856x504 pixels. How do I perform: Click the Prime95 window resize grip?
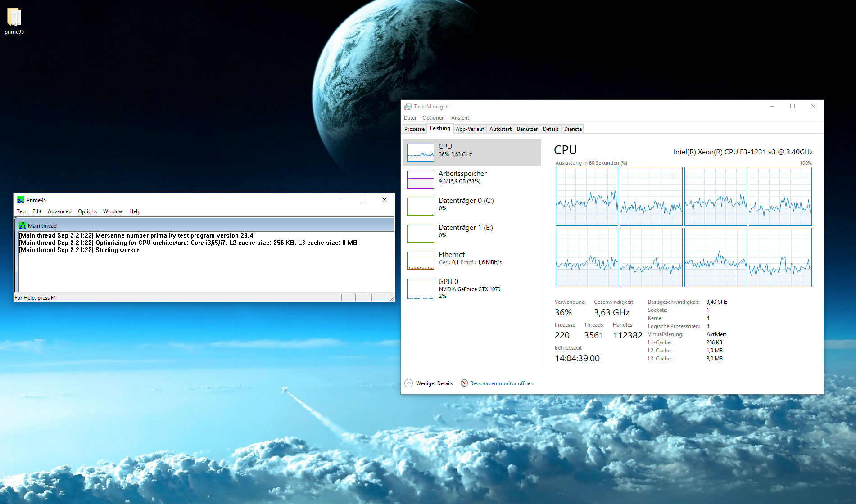pyautogui.click(x=392, y=298)
